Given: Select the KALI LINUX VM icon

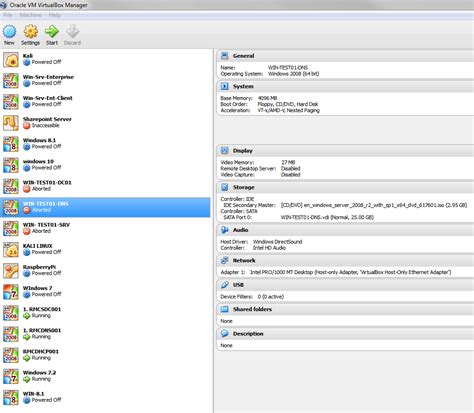Looking at the screenshot, I should tap(11, 249).
